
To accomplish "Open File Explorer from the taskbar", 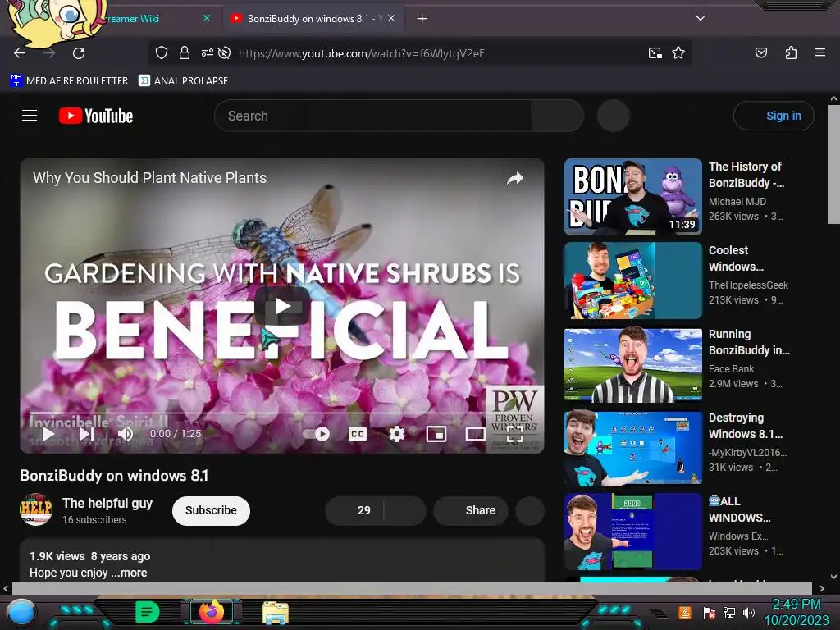I will click(276, 613).
